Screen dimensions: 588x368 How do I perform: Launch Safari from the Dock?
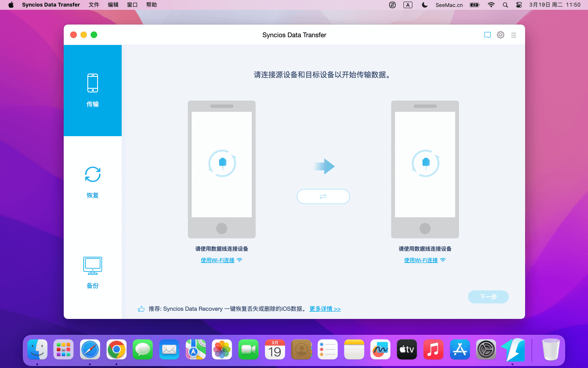[x=90, y=350]
